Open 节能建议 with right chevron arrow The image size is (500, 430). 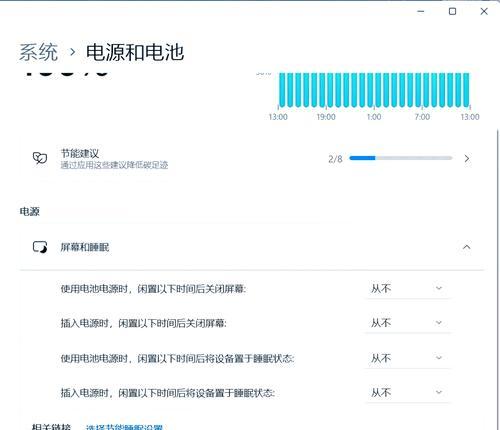pyautogui.click(x=467, y=158)
